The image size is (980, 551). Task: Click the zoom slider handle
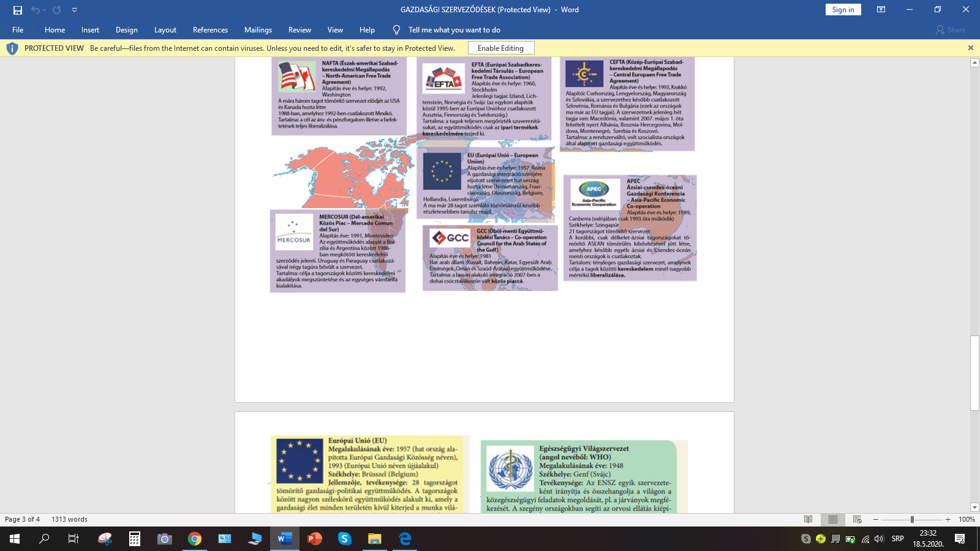pyautogui.click(x=912, y=519)
